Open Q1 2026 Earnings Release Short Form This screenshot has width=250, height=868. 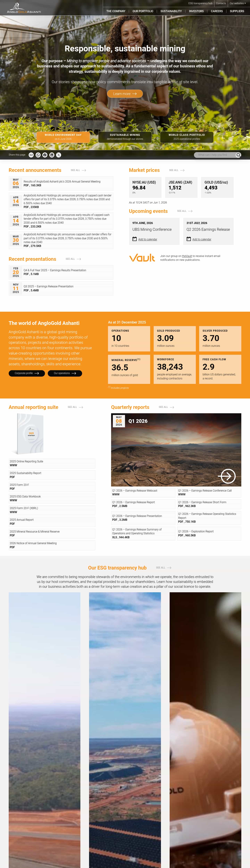click(209, 504)
